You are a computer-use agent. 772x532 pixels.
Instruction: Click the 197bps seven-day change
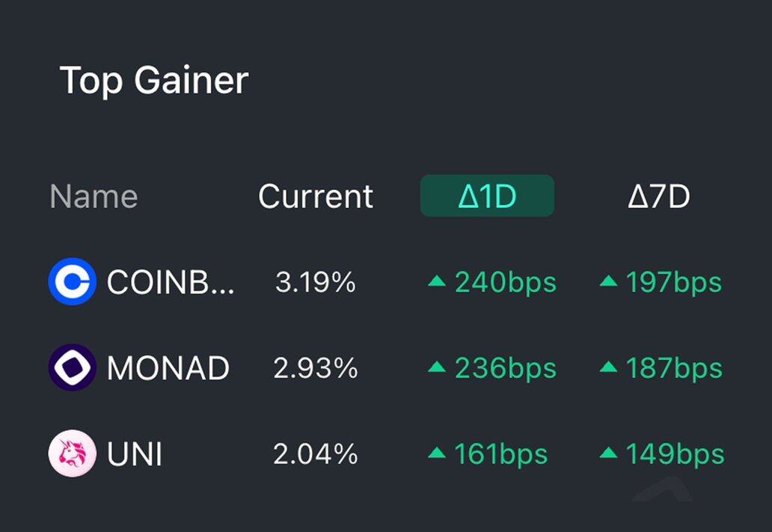pos(661,283)
